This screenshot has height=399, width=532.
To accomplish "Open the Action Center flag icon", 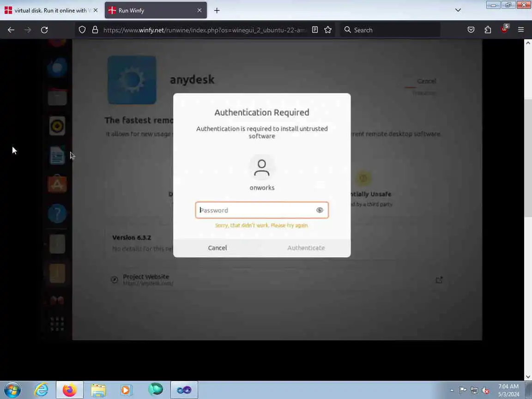I will coord(463,391).
